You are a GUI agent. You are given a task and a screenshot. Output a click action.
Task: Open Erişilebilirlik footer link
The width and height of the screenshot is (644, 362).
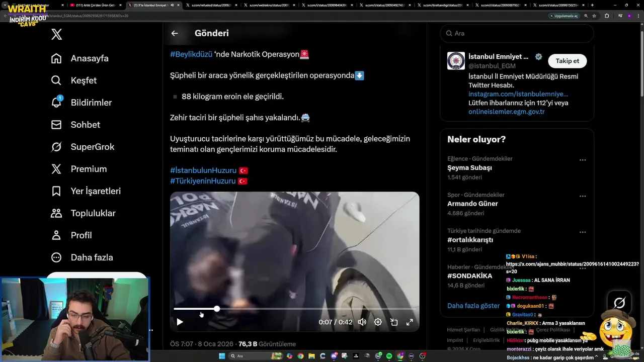(x=487, y=340)
